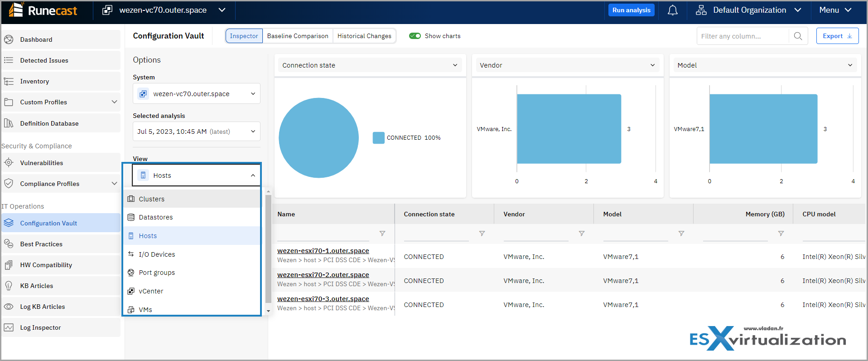Click the Configuration Vault layers icon
Viewport: 868px width, 361px height.
[x=9, y=223]
